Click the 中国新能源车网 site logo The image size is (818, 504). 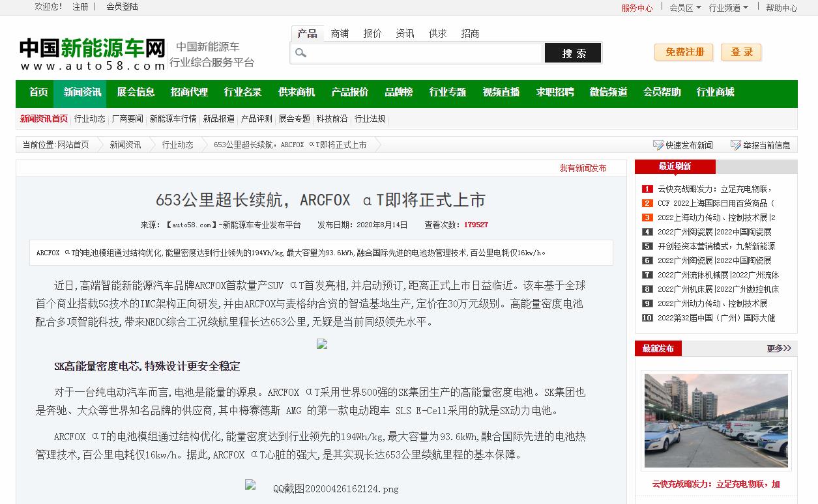point(93,53)
